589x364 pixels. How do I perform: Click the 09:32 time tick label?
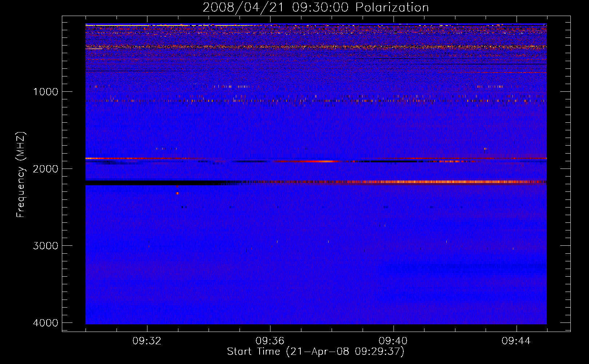tap(147, 341)
